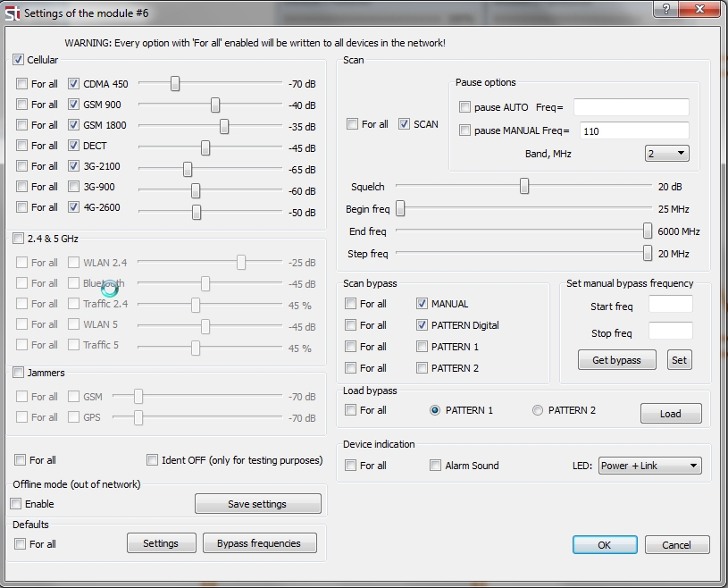Viewport: 728px width, 588px height.
Task: Check For all above Offline mode
Action: (20, 460)
